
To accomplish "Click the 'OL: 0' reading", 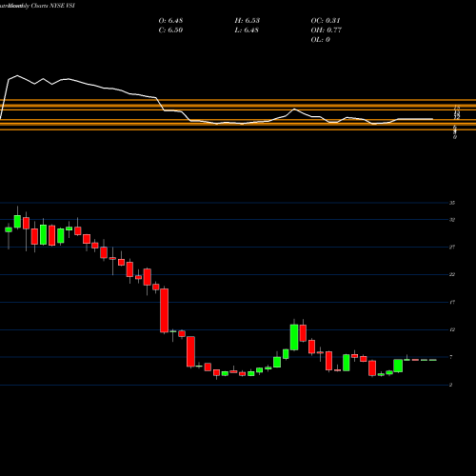I will (x=321, y=40).
